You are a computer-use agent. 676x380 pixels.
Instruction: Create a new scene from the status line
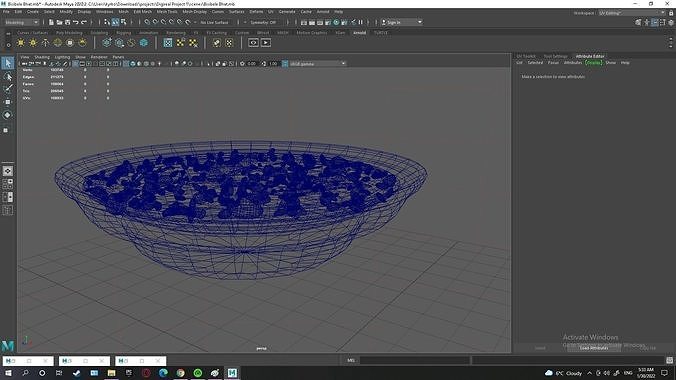[x=51, y=22]
